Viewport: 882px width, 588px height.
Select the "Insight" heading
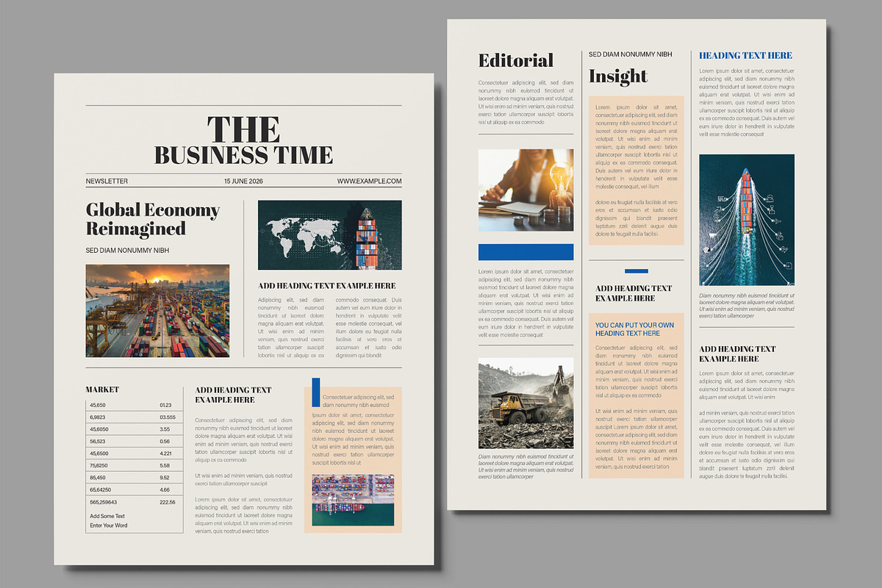click(x=618, y=76)
